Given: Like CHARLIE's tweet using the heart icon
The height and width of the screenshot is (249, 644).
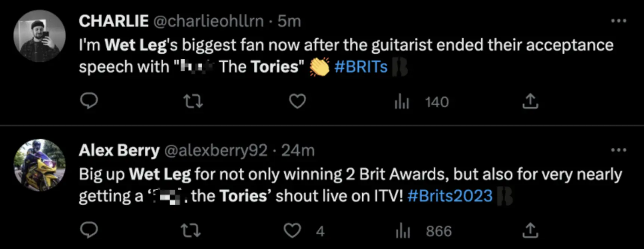Looking at the screenshot, I should (x=297, y=101).
